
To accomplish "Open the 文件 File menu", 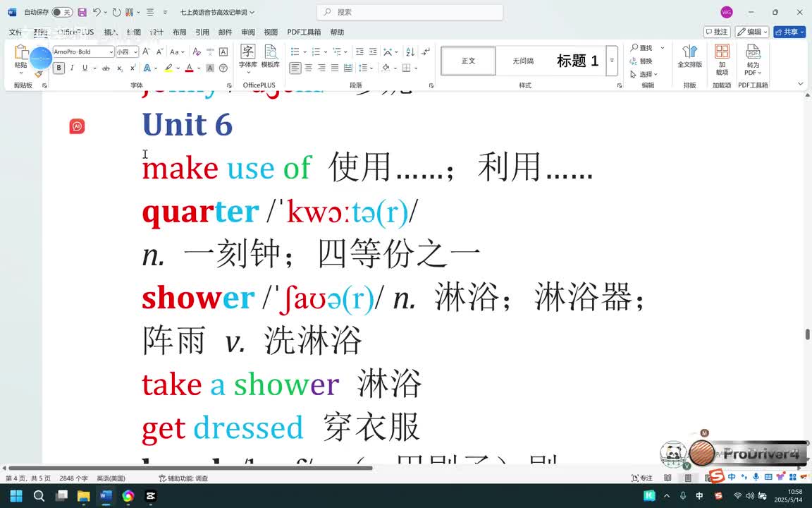I will (x=15, y=32).
